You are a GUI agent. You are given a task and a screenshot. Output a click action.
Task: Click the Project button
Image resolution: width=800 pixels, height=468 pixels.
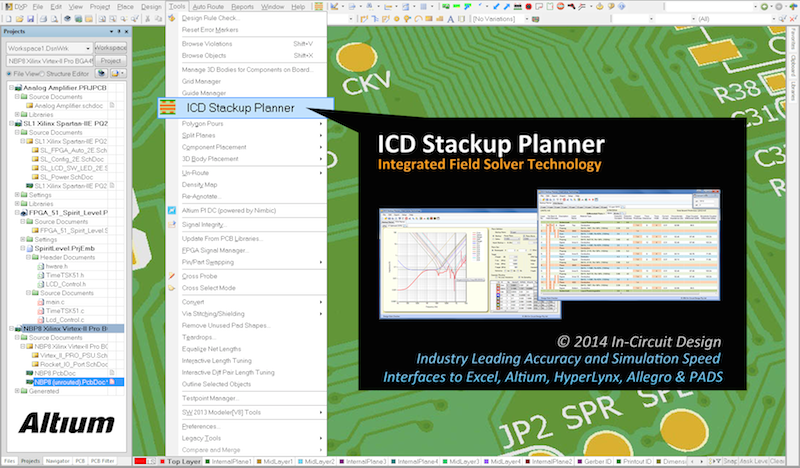tap(111, 61)
